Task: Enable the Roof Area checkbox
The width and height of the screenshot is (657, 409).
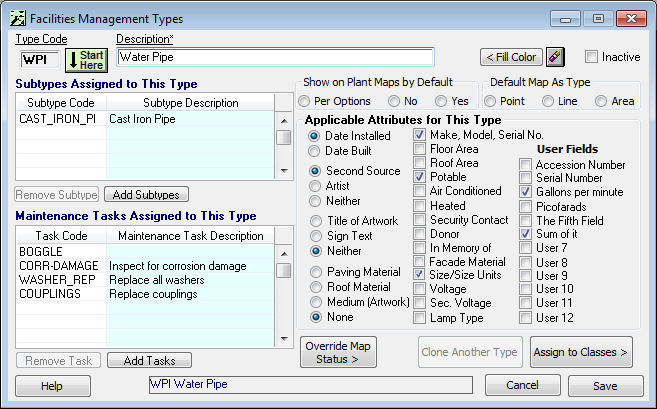Action: click(419, 163)
